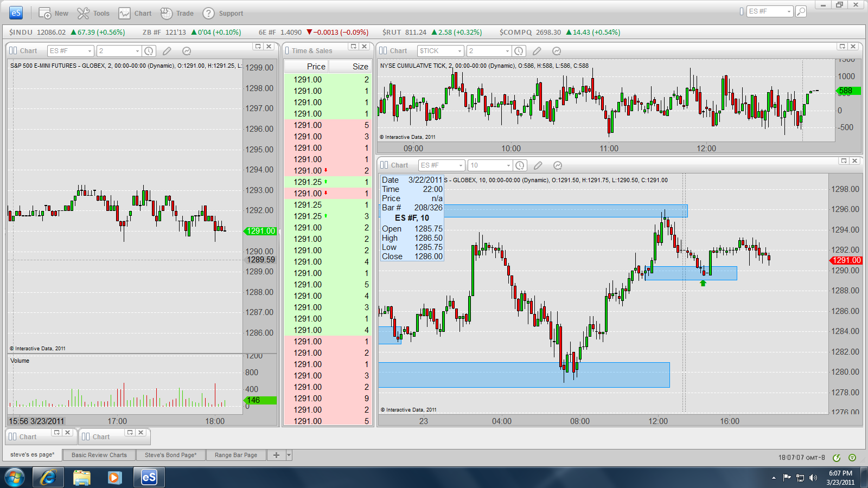The width and height of the screenshot is (868, 488).
Task: Click the studies icon in $TICK chart
Action: [x=557, y=51]
